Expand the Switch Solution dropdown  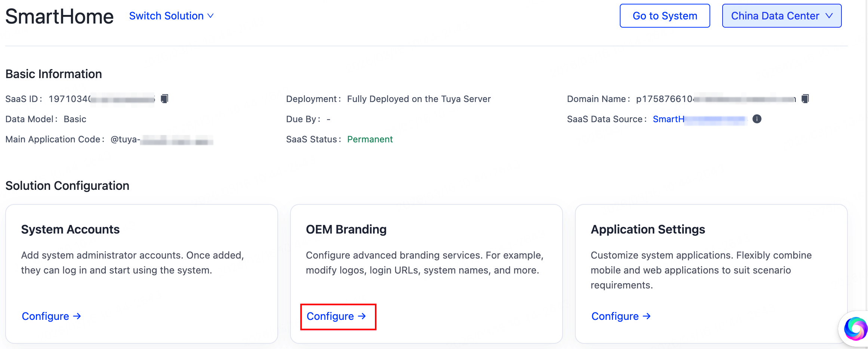click(x=171, y=16)
